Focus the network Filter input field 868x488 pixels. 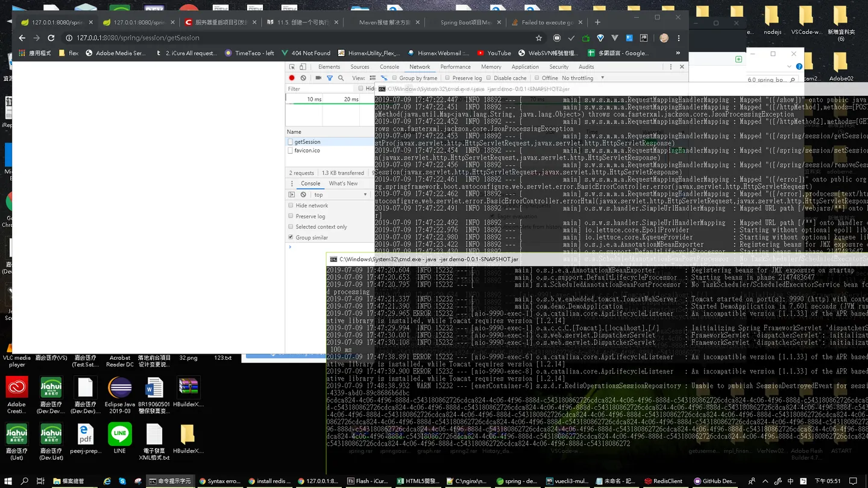(320, 89)
